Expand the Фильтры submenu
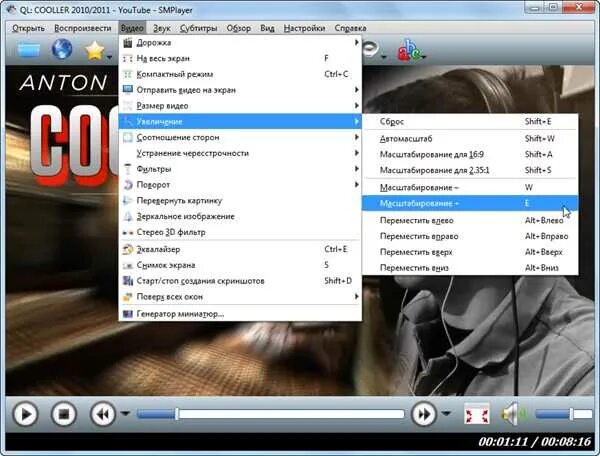600x456 pixels. coord(240,169)
